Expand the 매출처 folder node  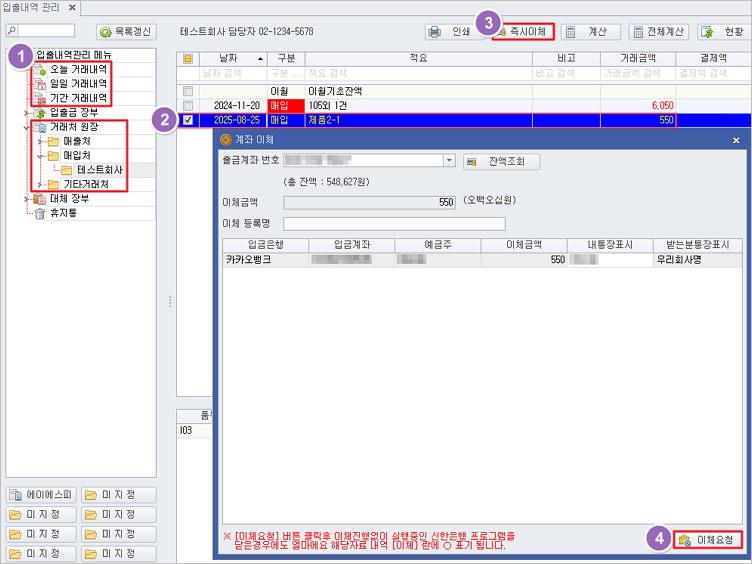(x=40, y=141)
